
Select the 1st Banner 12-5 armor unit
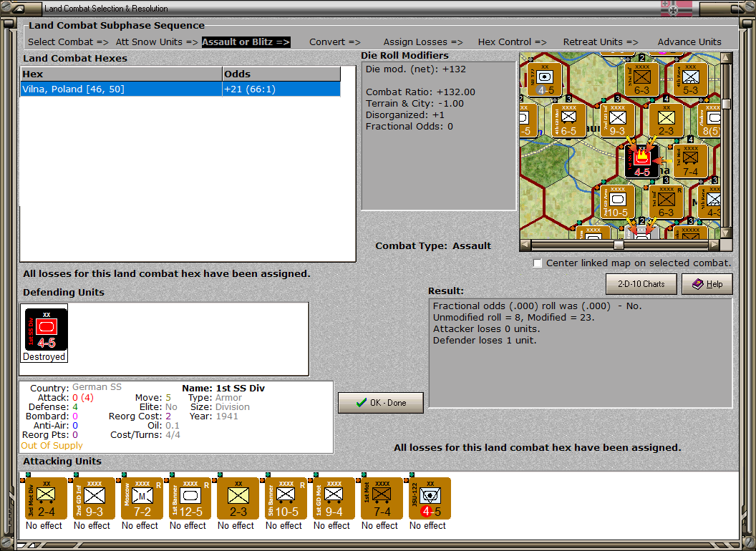[x=190, y=499]
